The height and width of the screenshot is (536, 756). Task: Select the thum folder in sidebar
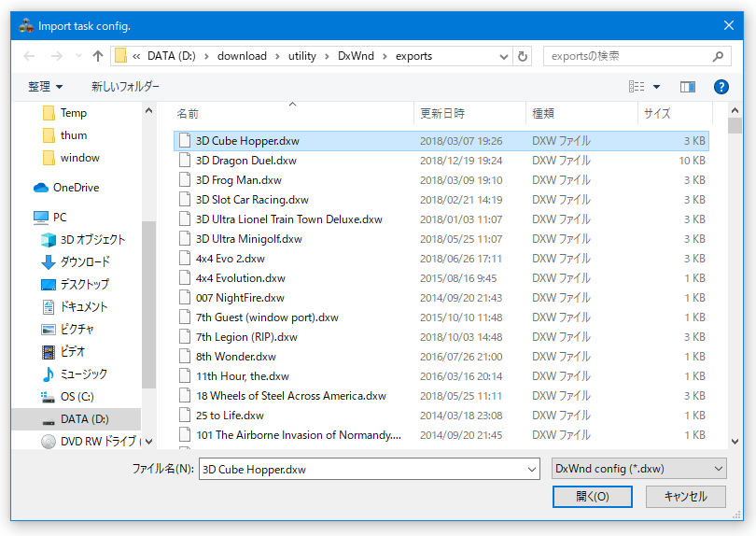(x=74, y=135)
